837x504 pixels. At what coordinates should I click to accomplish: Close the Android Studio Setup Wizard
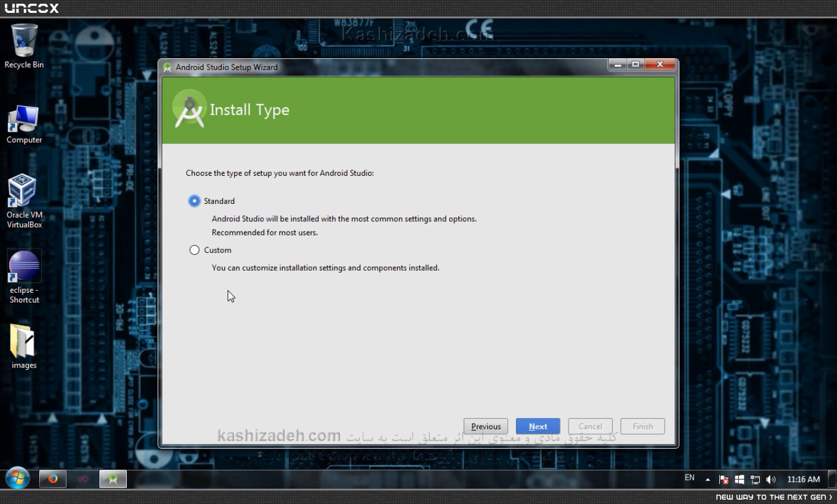point(660,64)
